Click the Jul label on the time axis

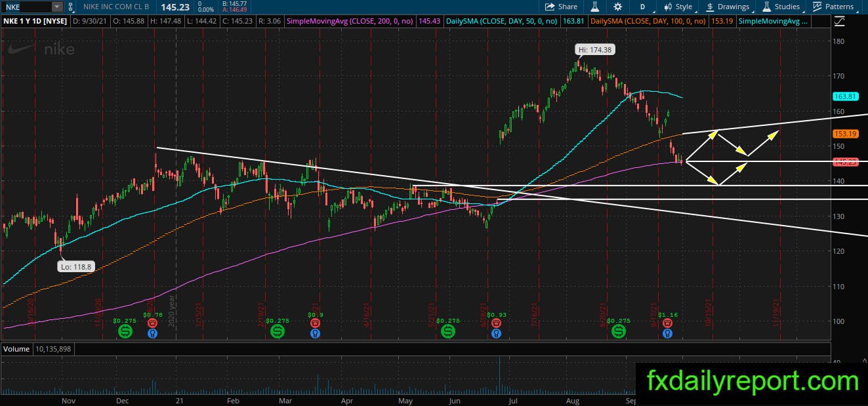point(514,399)
